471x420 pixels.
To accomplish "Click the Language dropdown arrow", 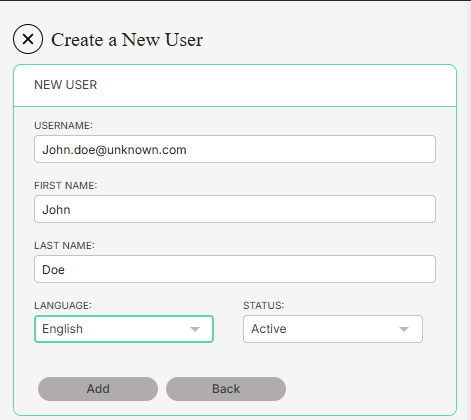I will 195,329.
